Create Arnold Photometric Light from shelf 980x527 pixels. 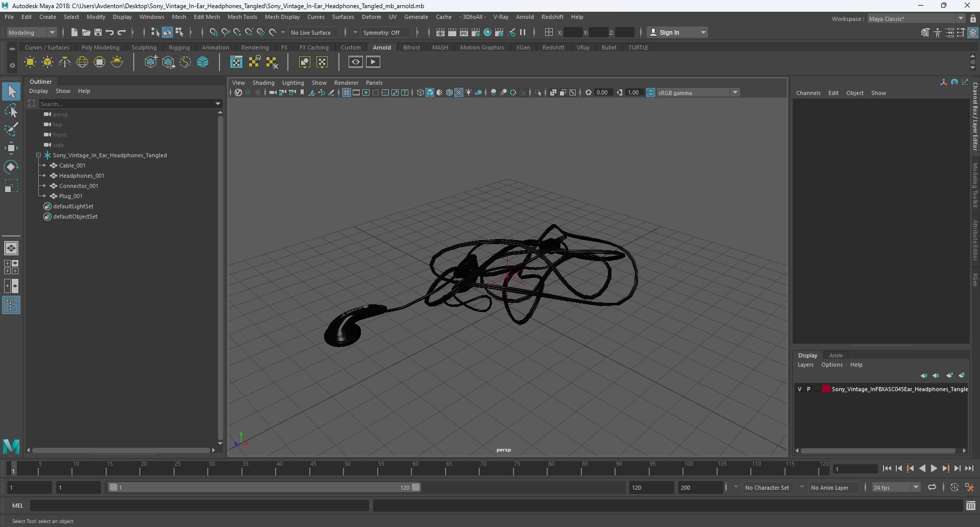point(65,62)
